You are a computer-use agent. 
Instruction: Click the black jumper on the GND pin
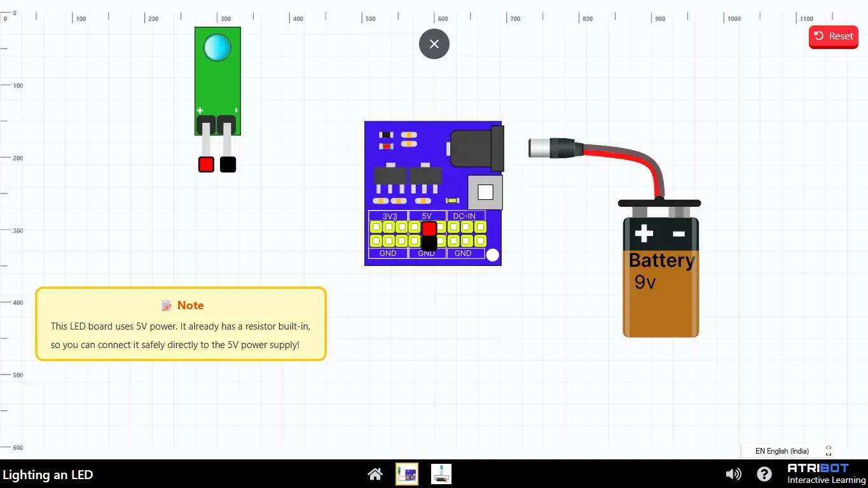[x=429, y=243]
